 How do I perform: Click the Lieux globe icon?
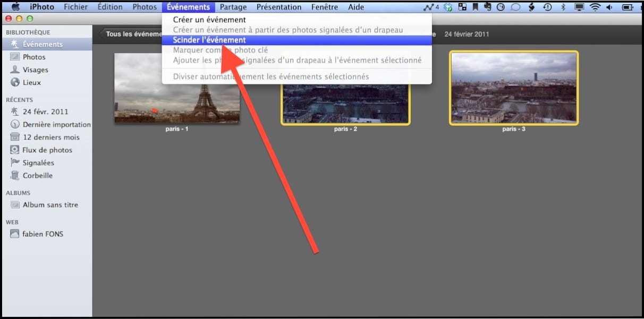coord(14,82)
